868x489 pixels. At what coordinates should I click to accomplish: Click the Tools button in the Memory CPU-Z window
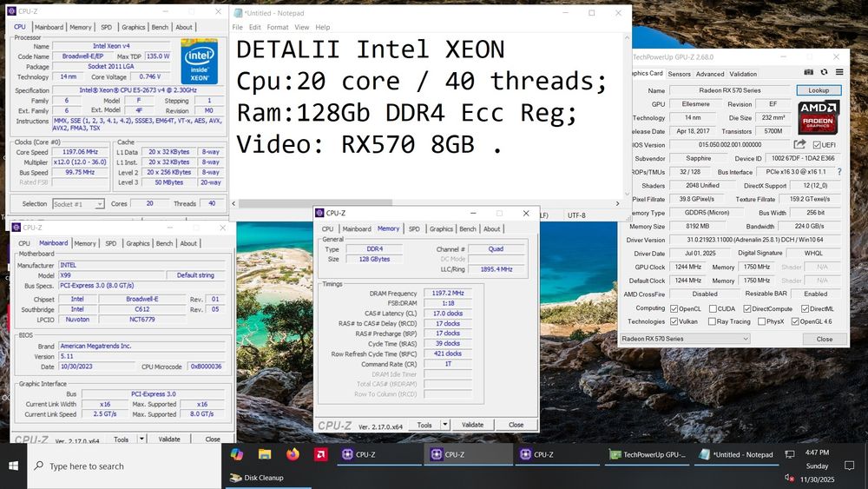pos(424,425)
